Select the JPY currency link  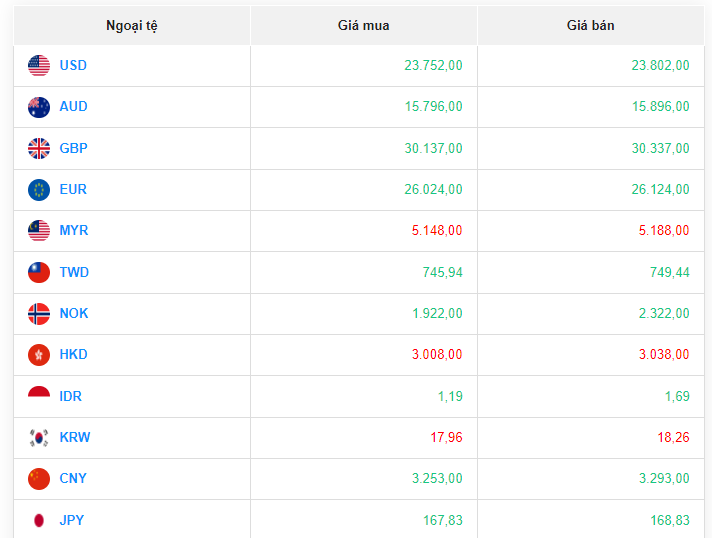tap(72, 520)
